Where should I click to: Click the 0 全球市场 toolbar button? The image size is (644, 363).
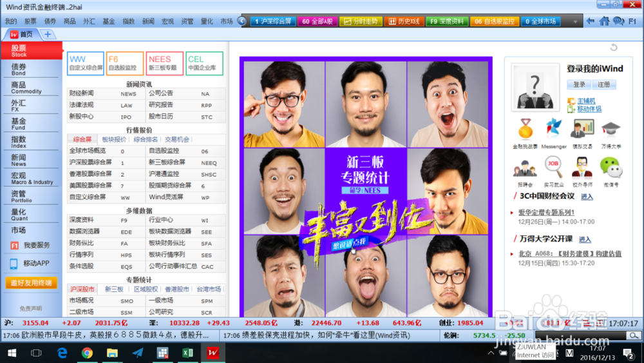click(540, 21)
